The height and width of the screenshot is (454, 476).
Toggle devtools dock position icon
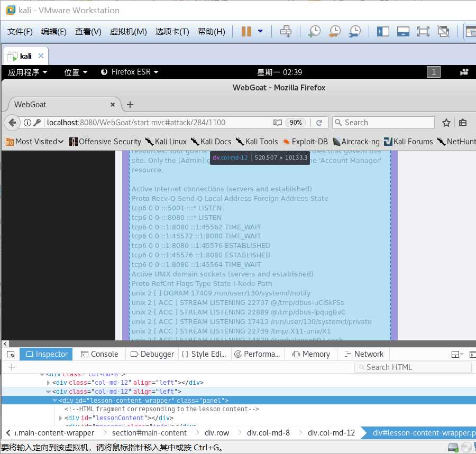[x=456, y=354]
